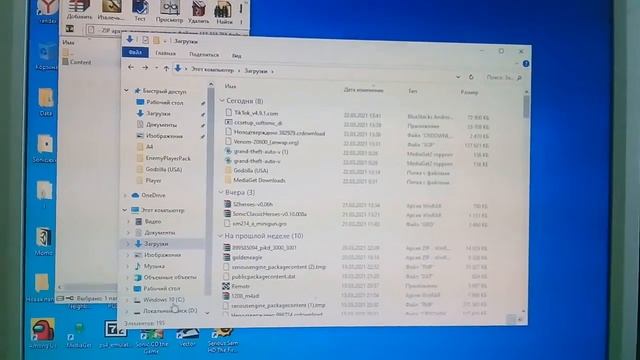
Task: Click the Explorer forward arrow
Action: tap(145, 68)
